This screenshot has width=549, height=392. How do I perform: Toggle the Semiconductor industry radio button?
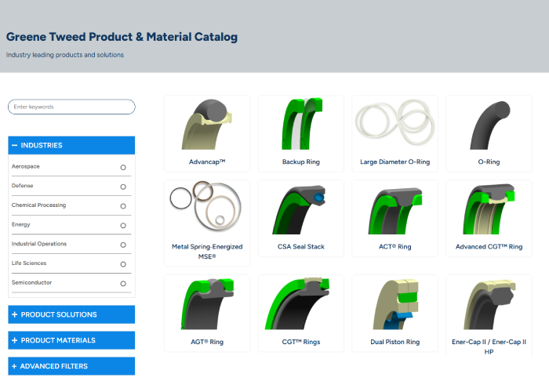[x=123, y=283]
